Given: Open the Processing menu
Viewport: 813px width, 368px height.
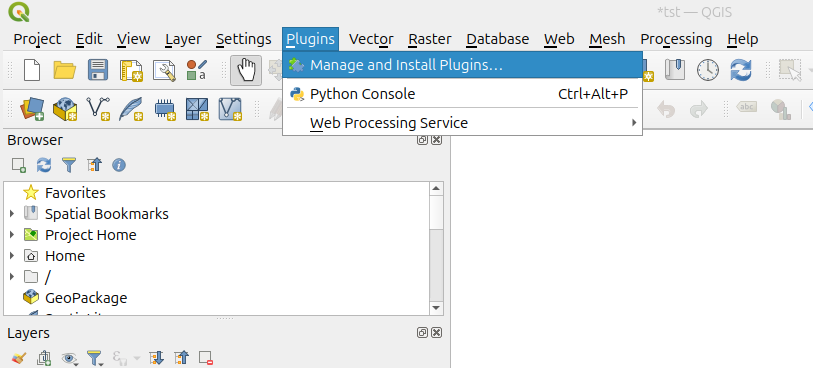Looking at the screenshot, I should [676, 39].
